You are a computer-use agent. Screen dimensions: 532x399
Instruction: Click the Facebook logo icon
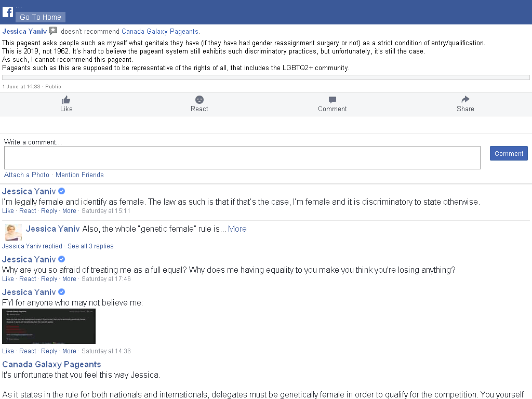pyautogui.click(x=7, y=12)
